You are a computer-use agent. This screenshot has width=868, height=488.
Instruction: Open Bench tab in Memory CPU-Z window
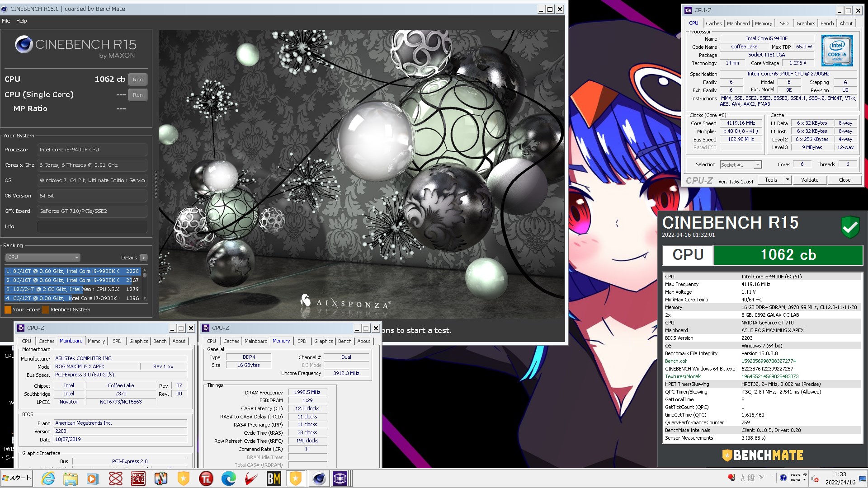coord(344,341)
